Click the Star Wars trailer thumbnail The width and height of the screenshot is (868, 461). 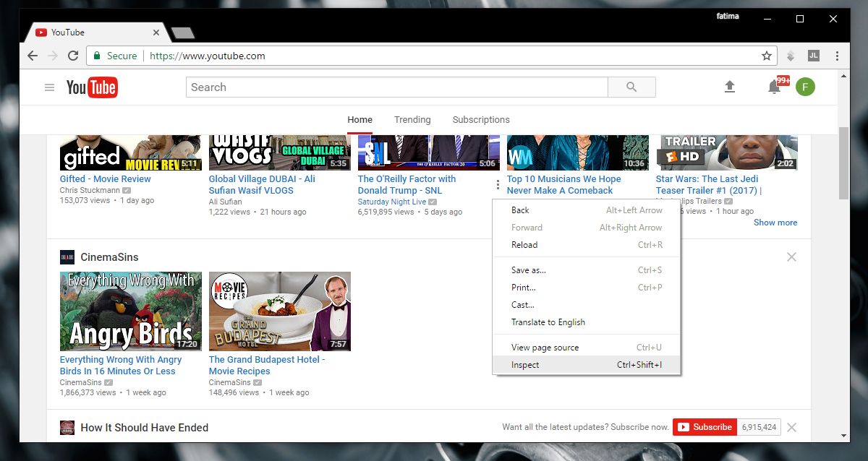click(x=727, y=152)
